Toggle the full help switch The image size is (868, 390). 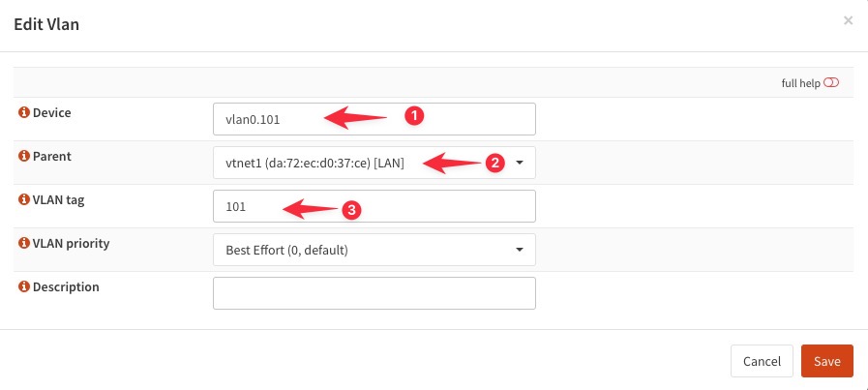(831, 83)
